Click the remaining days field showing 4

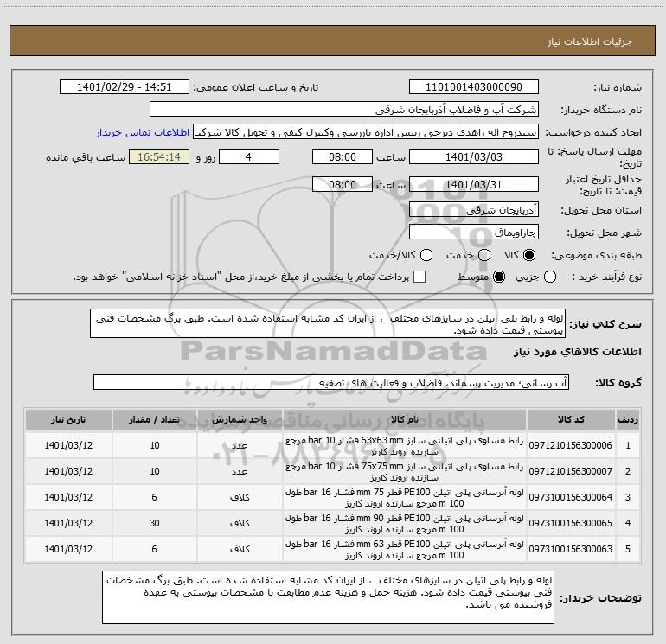pyautogui.click(x=248, y=156)
